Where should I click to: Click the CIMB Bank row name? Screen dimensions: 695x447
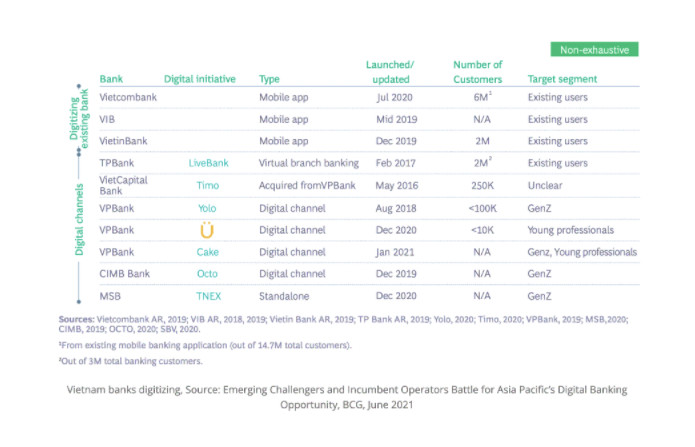[124, 274]
